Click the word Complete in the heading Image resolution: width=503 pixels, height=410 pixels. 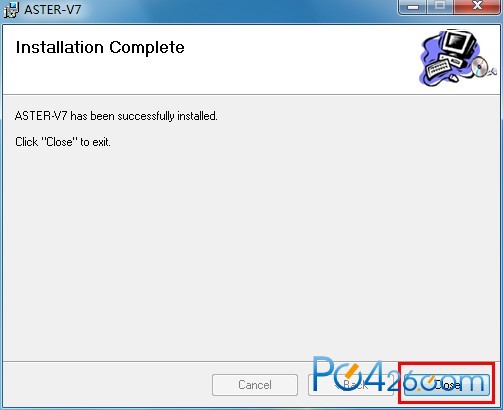147,47
